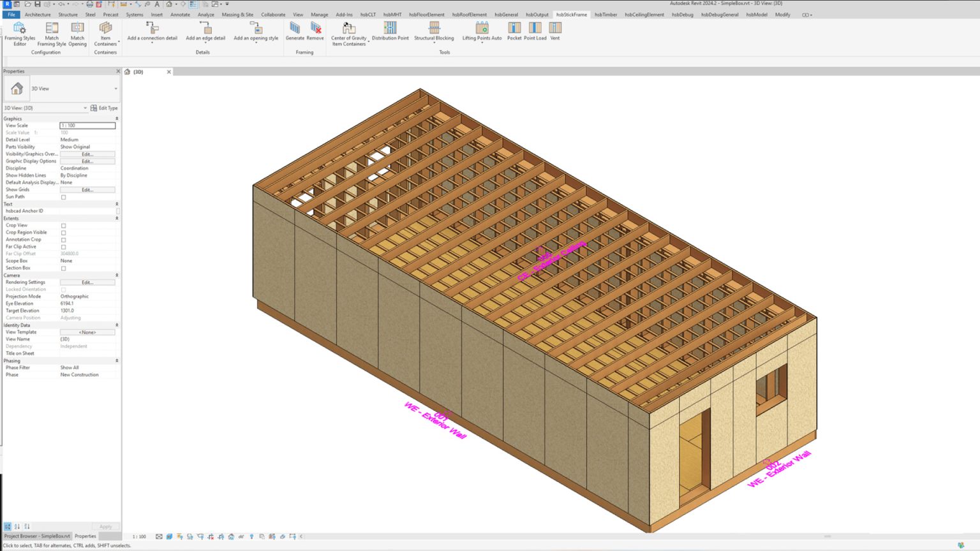Open the Architecture ribbon tab
Image resolution: width=980 pixels, height=551 pixels.
[37, 14]
